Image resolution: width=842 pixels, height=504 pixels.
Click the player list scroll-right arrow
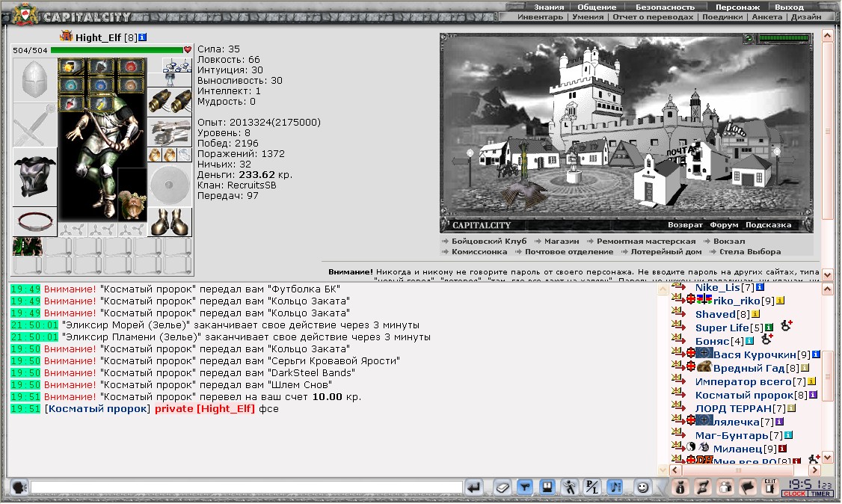tap(814, 470)
